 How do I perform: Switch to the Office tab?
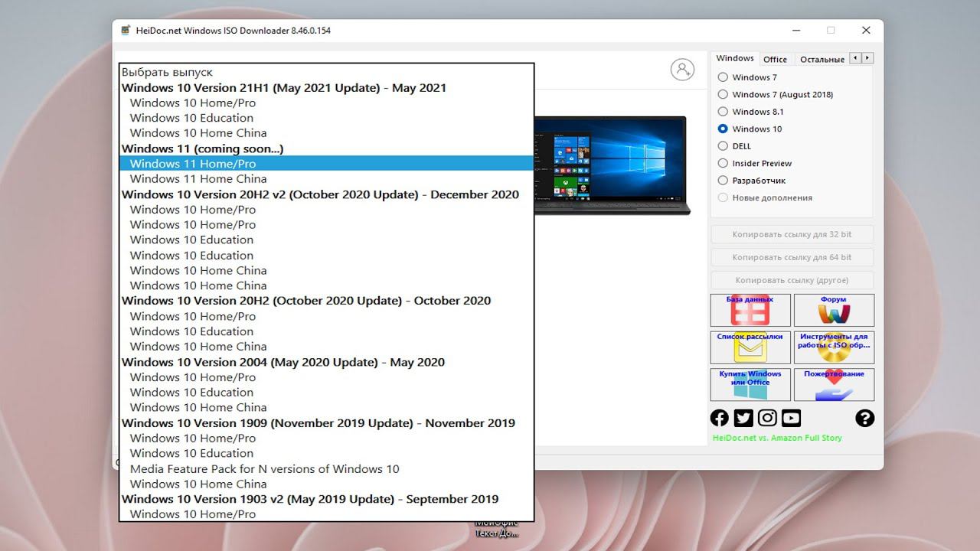(776, 59)
